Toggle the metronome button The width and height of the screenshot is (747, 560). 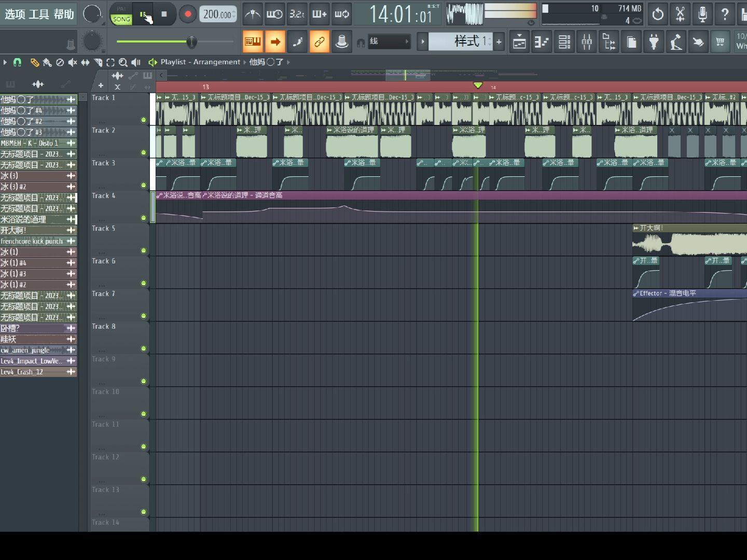[253, 14]
